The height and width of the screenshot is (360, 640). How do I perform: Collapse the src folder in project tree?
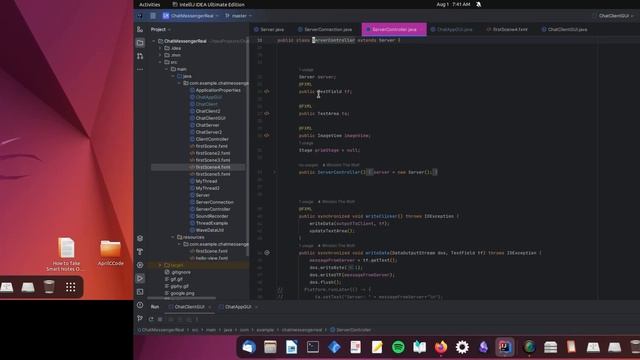tap(160, 62)
